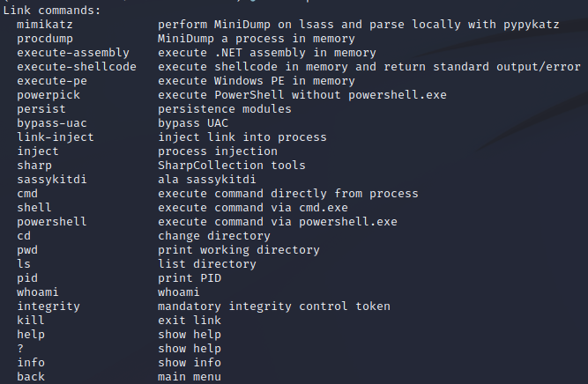
Task: Click the question mark help command
Action: click(x=20, y=349)
